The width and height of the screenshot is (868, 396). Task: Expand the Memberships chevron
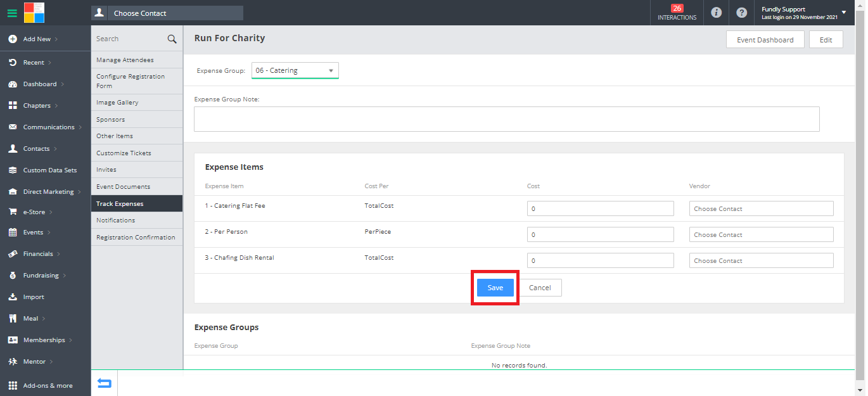pyautogui.click(x=71, y=340)
